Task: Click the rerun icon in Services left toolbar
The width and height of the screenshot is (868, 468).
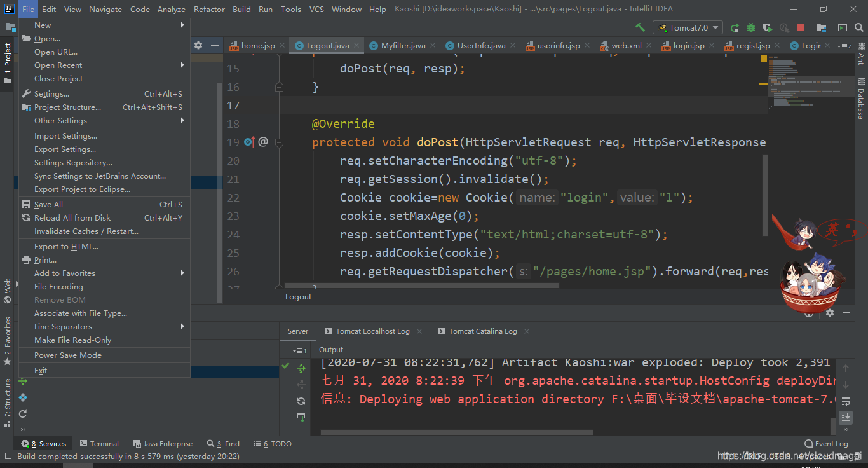Action: [x=23, y=414]
